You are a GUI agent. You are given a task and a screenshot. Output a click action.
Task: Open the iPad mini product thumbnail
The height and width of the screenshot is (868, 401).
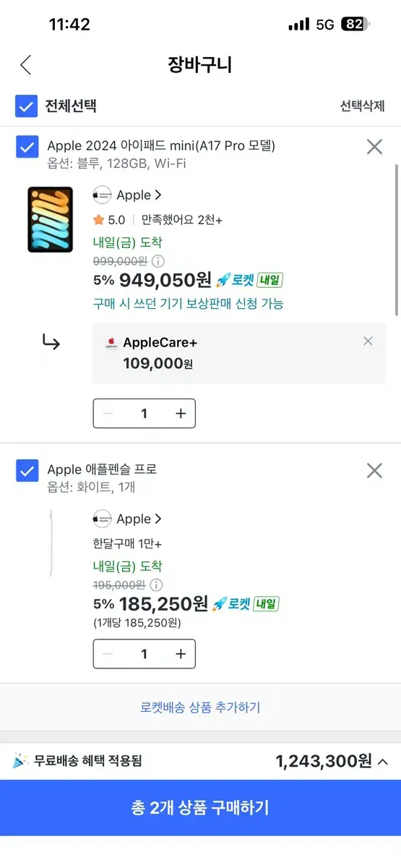(x=51, y=220)
